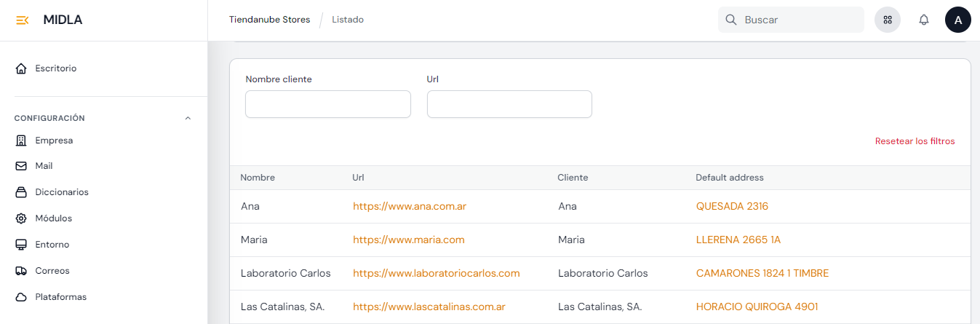
Task: Collapse the sidebar using the orange menu icon
Action: pyautogui.click(x=22, y=20)
